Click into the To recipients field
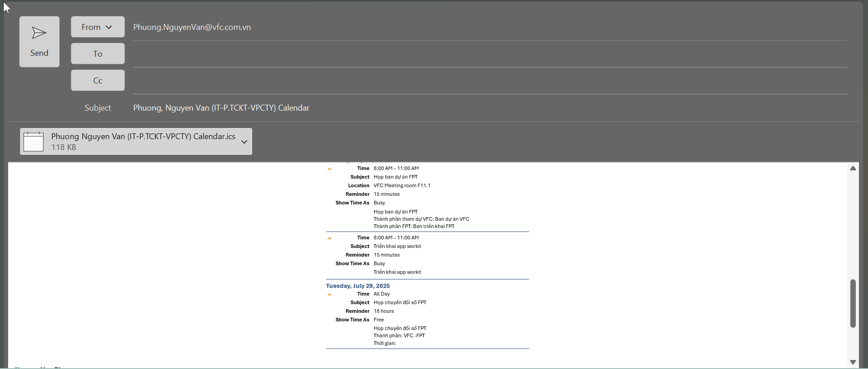This screenshot has width=868, height=369. click(489, 54)
